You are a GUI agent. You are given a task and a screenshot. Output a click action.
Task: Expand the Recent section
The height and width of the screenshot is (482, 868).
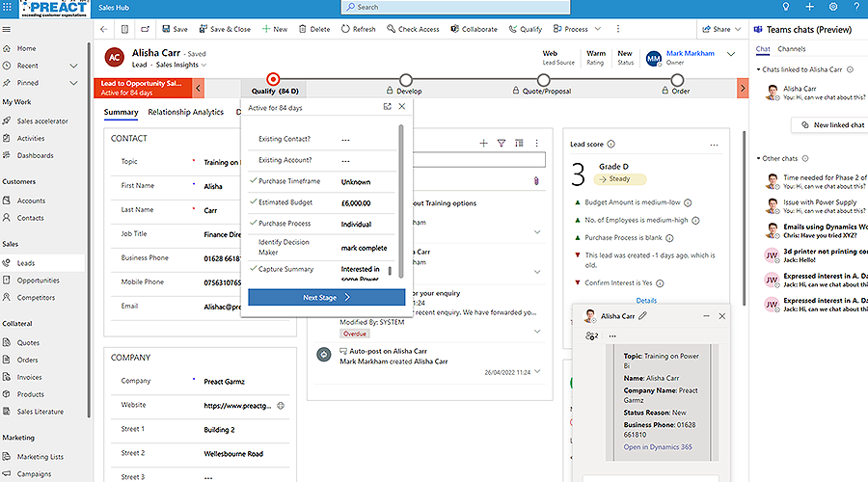(x=73, y=66)
